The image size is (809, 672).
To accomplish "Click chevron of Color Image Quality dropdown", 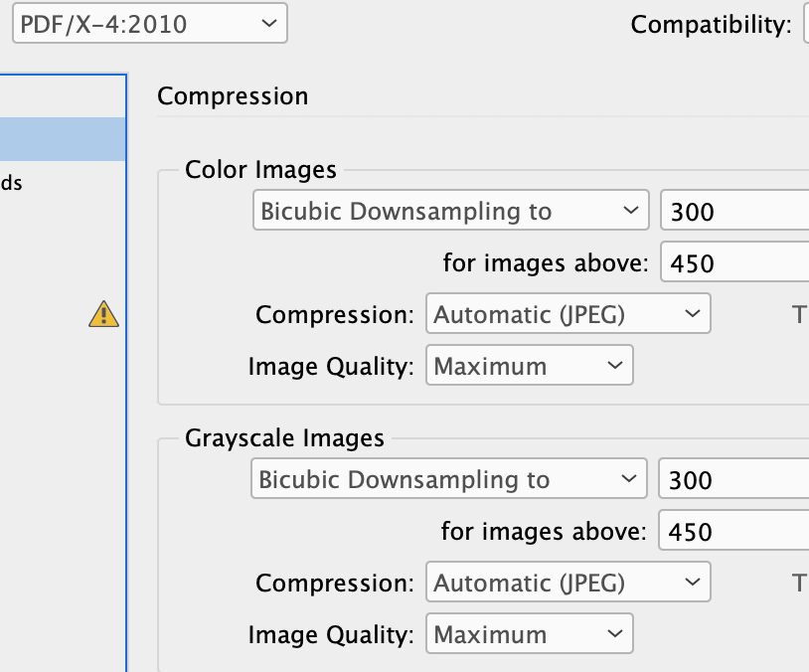I will [x=615, y=365].
